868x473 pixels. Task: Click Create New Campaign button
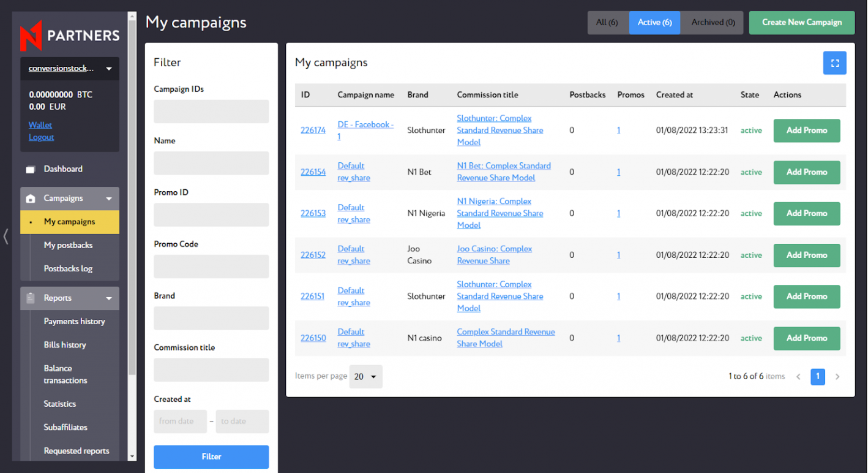pos(802,23)
